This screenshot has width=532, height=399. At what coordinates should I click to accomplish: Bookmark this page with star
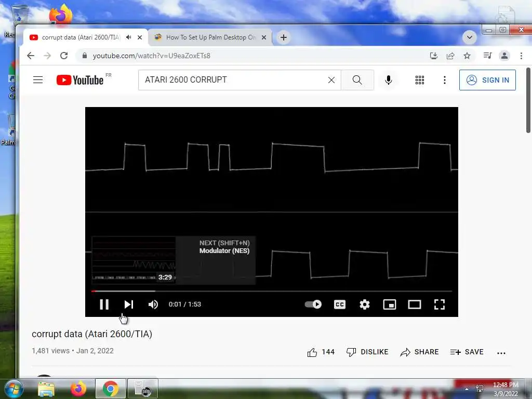(x=467, y=56)
